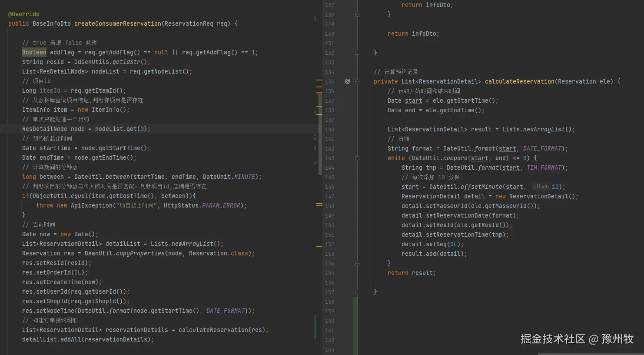Click line number 152 in the gutter
This screenshot has height=355, width=644.
click(x=329, y=244)
